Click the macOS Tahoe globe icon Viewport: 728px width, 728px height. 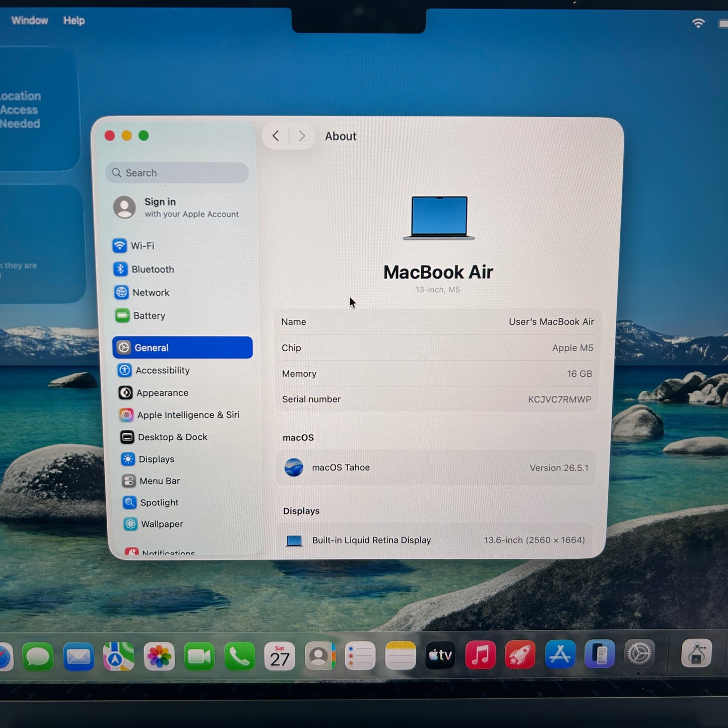pyautogui.click(x=294, y=468)
